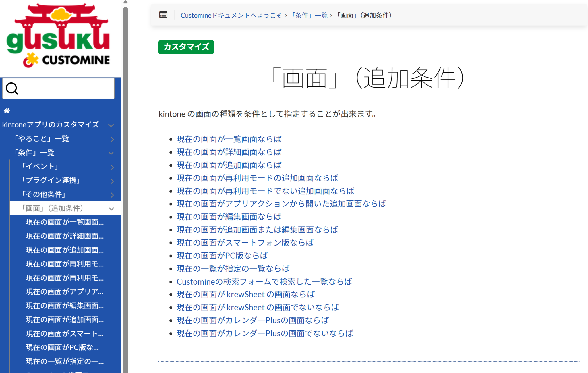The height and width of the screenshot is (373, 588).
Task: Collapse kintoneアプリのカスタマイズ section chevron
Action: 111,125
